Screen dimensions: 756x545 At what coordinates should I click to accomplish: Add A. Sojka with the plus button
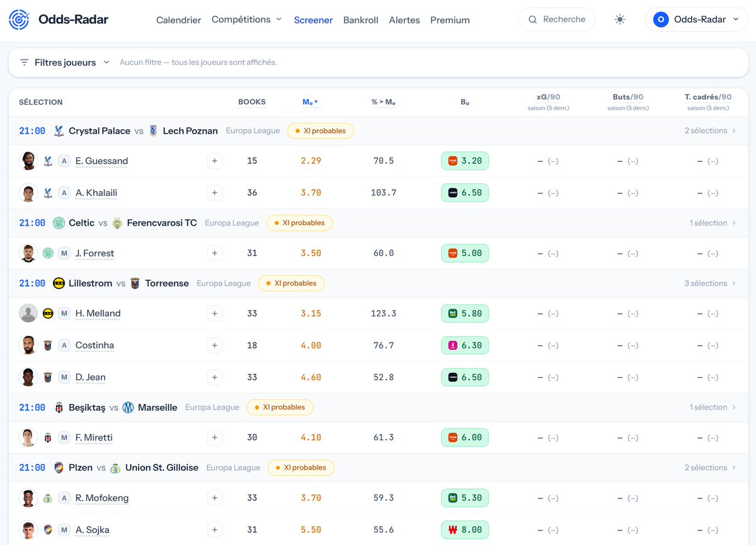[x=215, y=530]
